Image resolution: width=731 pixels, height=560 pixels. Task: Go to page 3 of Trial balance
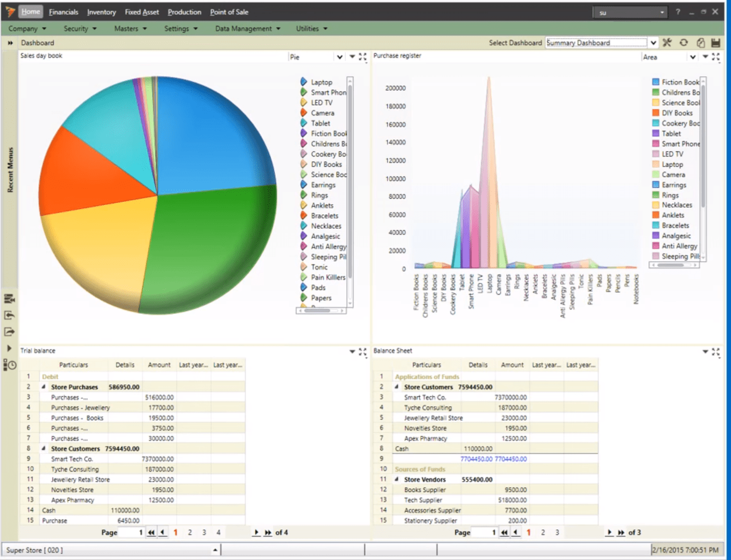click(204, 532)
